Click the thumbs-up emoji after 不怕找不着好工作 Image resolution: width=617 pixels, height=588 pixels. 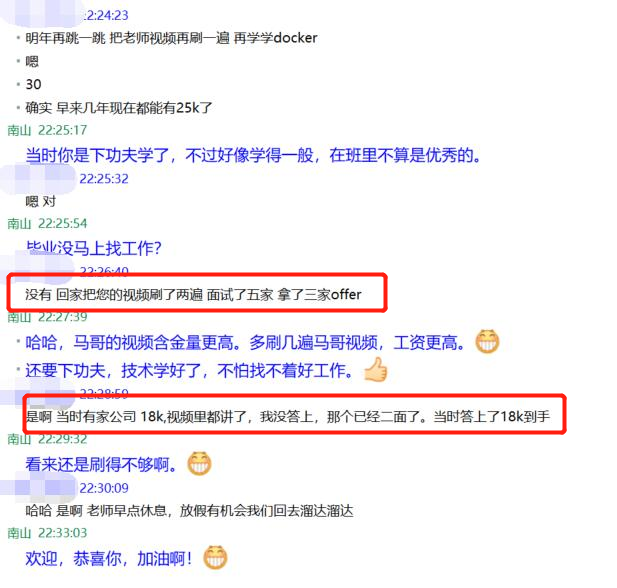(376, 370)
